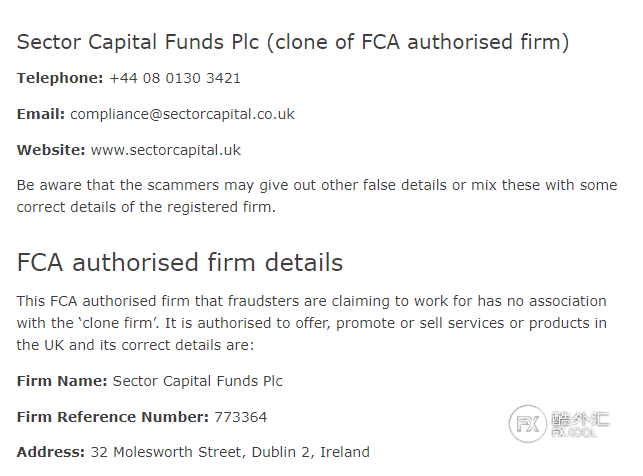This screenshot has height=476, width=643.
Task: Click the bold Firm Reference Number label
Action: 113,417
